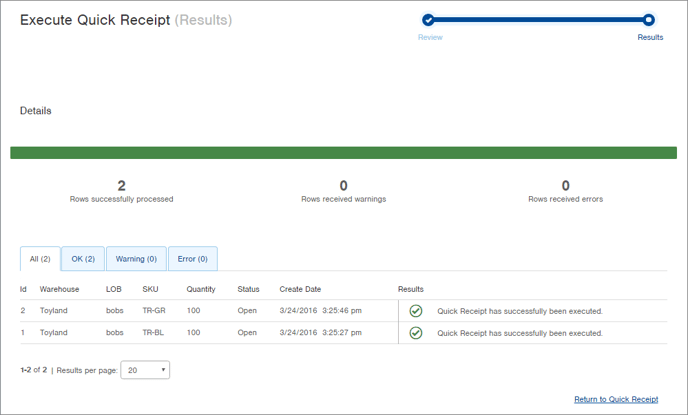Select the TR-GR SKU row cell
The image size is (688, 415).
tap(153, 311)
